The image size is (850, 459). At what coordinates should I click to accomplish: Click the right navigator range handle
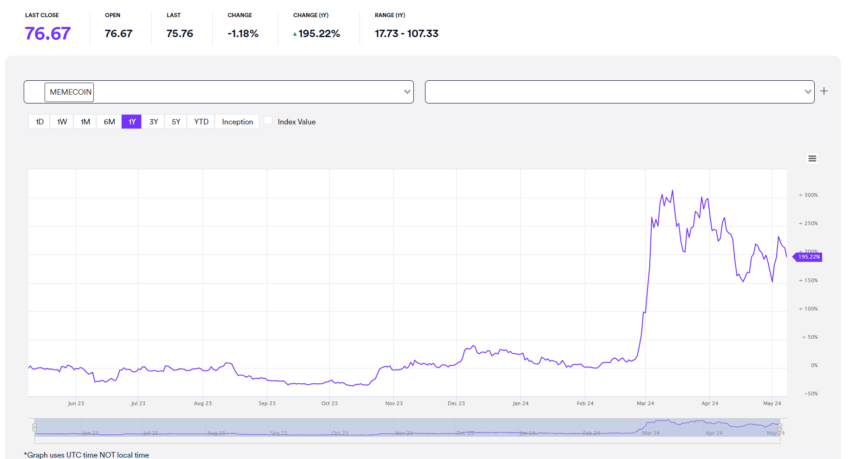click(x=780, y=428)
